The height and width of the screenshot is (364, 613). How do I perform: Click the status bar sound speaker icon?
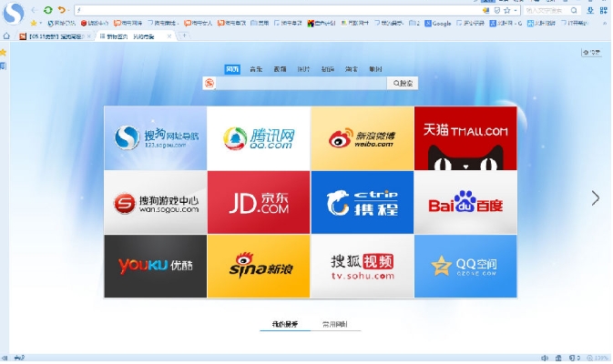[x=545, y=358]
